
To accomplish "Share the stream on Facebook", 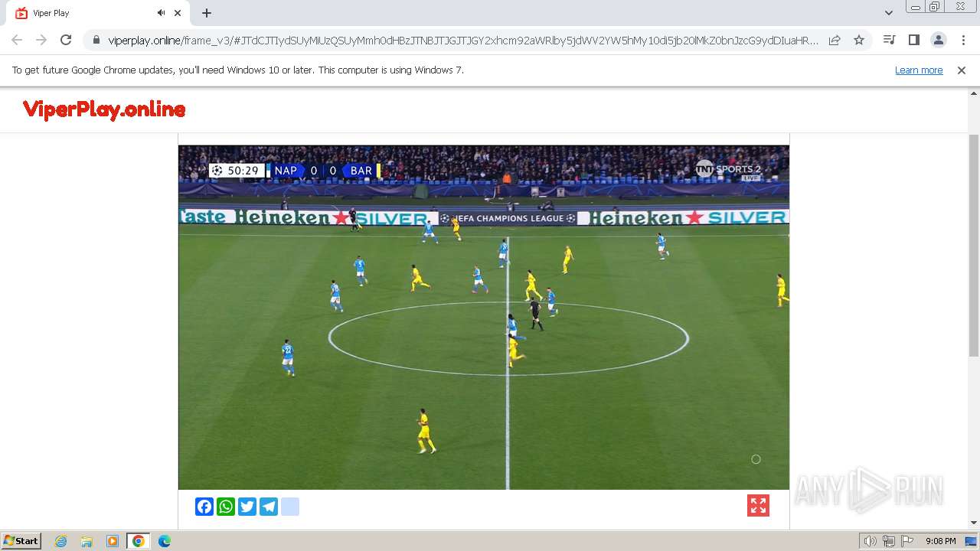I will pyautogui.click(x=204, y=507).
